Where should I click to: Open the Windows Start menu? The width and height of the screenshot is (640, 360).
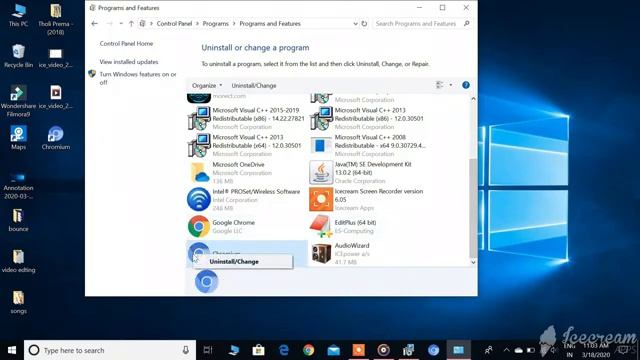12,350
